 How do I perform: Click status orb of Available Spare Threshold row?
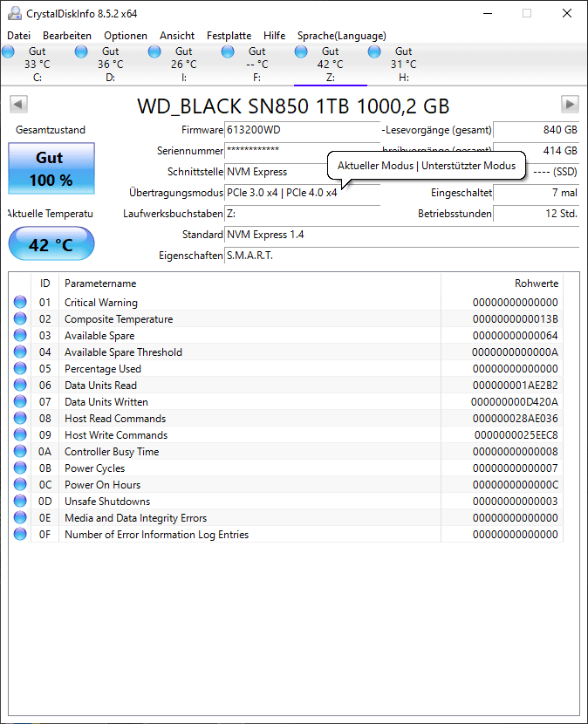click(20, 352)
